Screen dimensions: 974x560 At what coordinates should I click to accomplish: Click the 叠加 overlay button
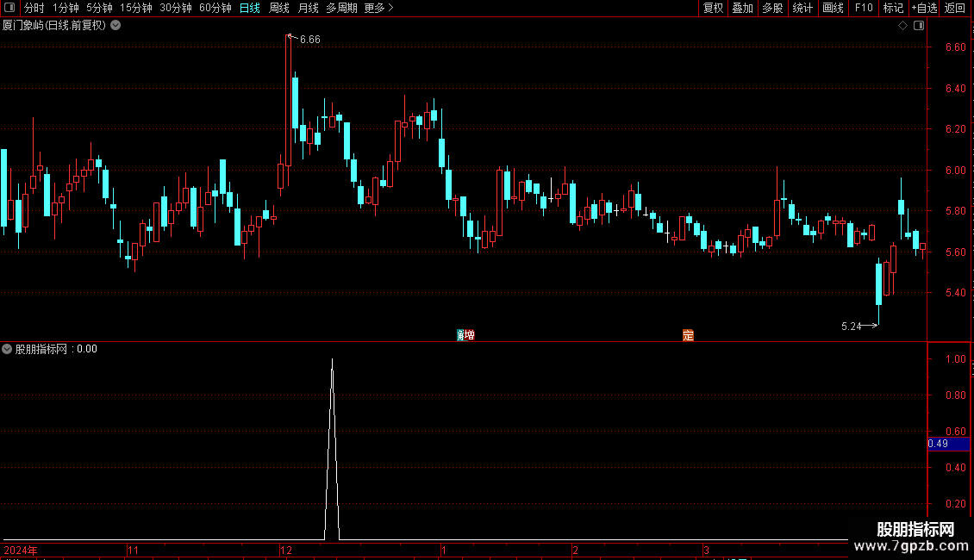[x=742, y=8]
